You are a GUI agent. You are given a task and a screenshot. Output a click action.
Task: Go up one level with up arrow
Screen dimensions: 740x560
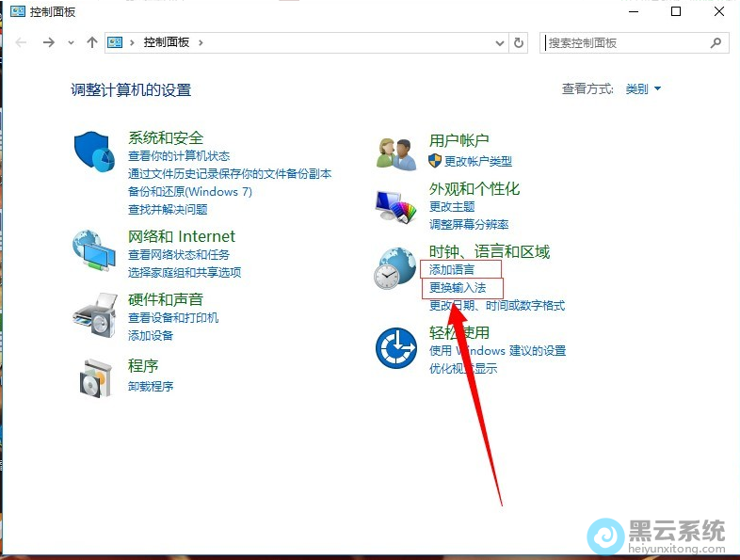tap(91, 42)
